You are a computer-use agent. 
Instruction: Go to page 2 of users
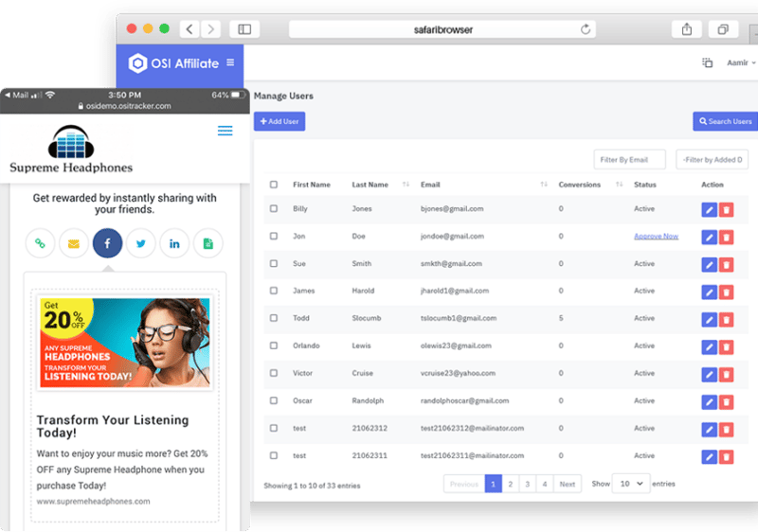(510, 485)
